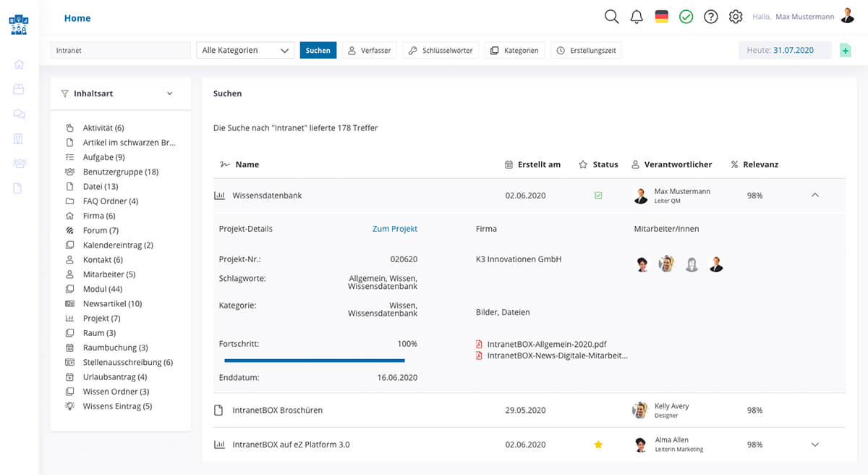Click the chart icon of IntranetBOX auf eZ Platform
868x475 pixels.
pos(219,445)
